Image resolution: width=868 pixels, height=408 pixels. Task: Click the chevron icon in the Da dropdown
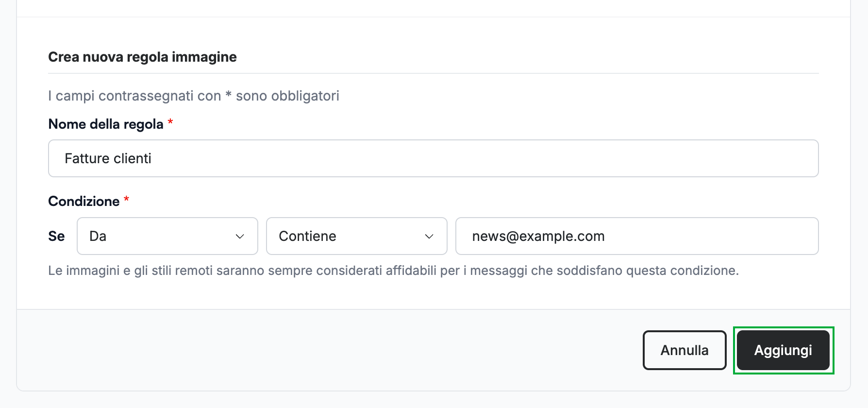(240, 237)
